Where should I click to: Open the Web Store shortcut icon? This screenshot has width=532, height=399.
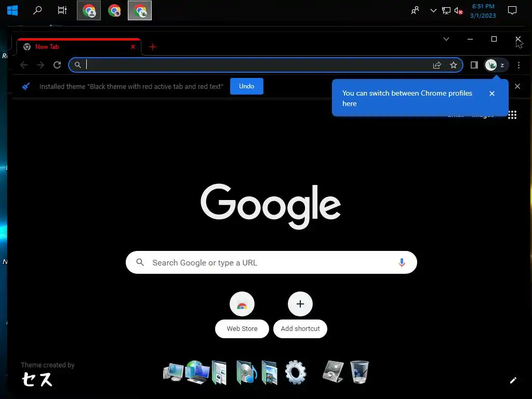click(242, 304)
